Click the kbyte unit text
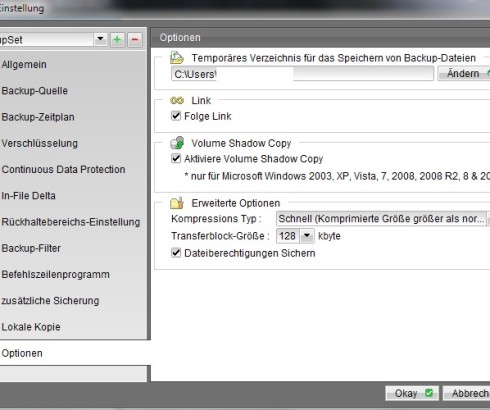Image resolution: width=490 pixels, height=410 pixels. point(329,236)
